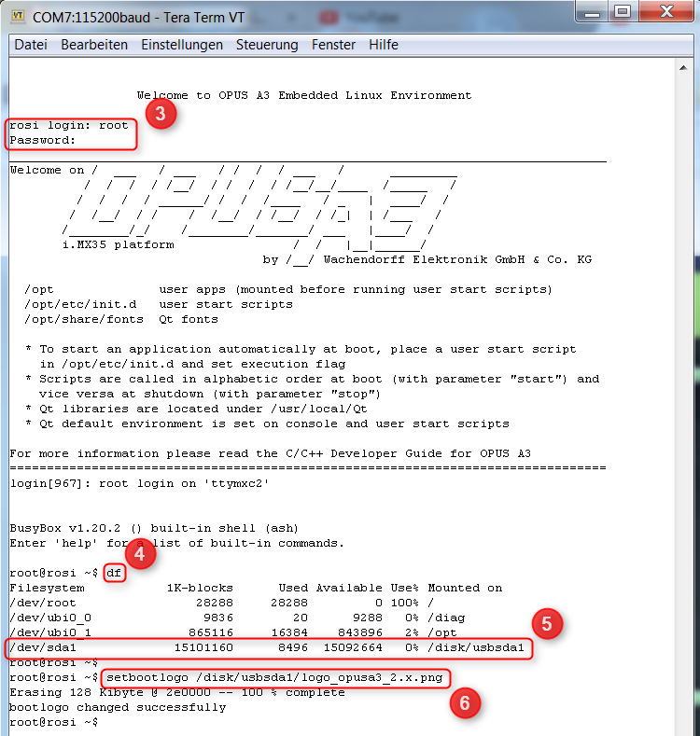Click the 'rosi login: root' line
The width and height of the screenshot is (700, 736).
point(68,125)
